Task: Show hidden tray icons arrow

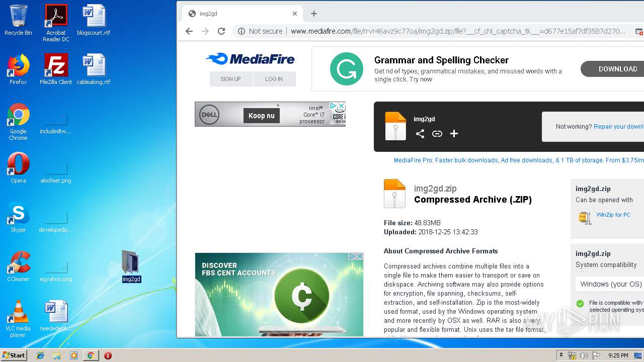Action: pos(561,355)
